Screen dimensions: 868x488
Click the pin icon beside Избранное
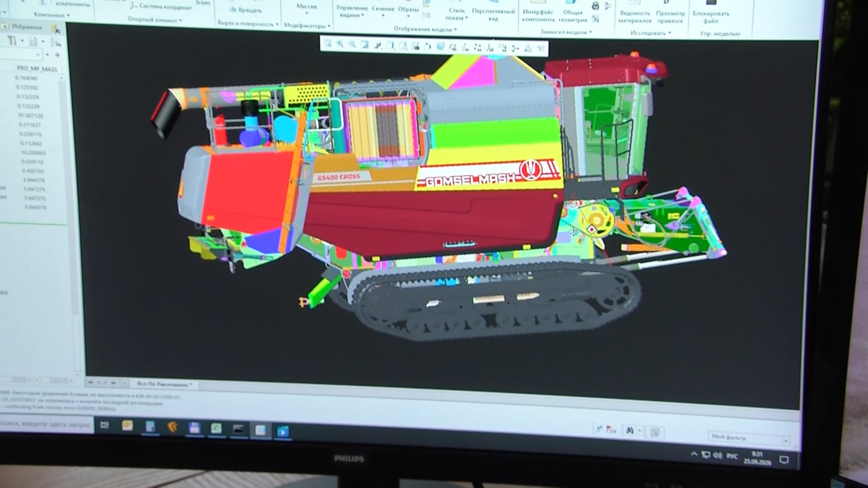pos(55,29)
